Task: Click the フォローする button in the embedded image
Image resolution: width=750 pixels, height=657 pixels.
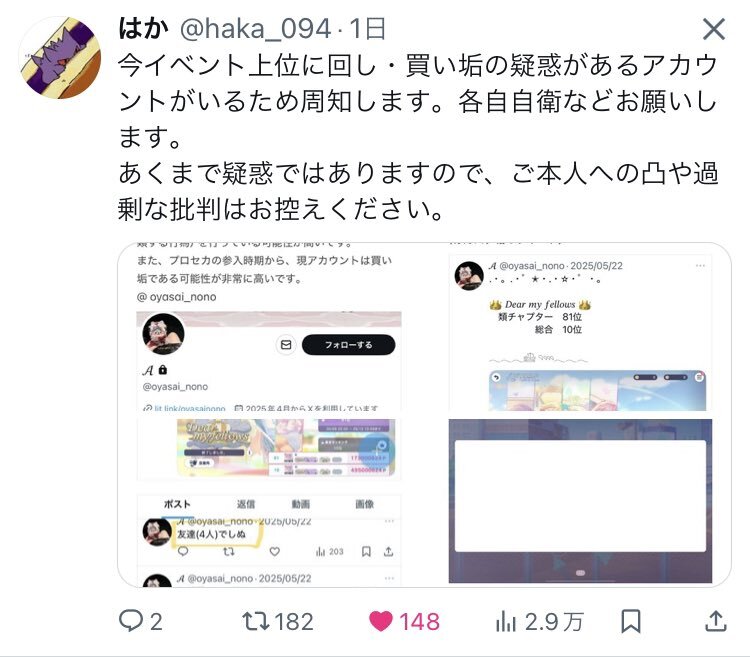Action: coord(348,344)
